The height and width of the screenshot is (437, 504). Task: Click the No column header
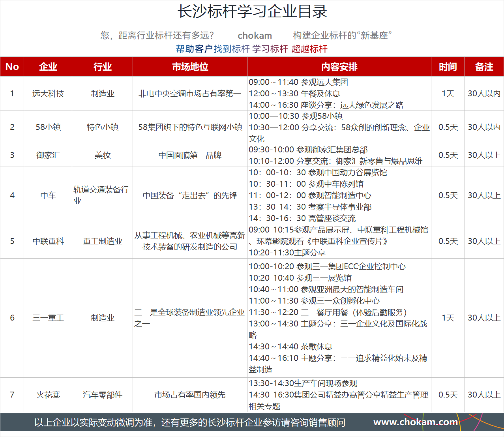click(12, 67)
